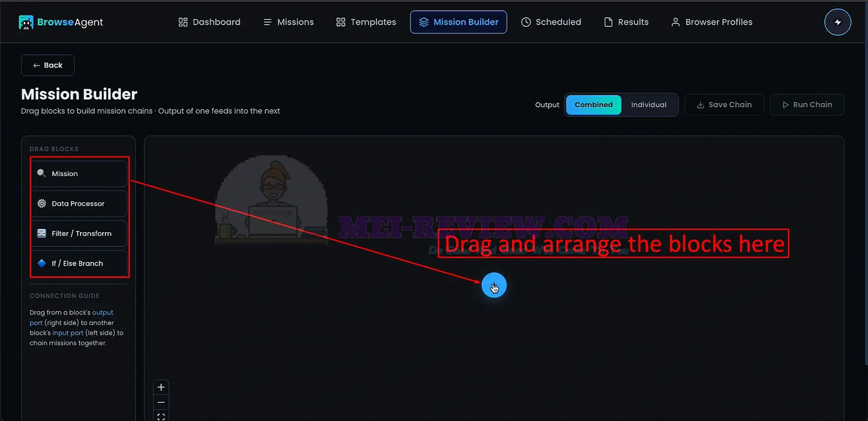Viewport: 868px width, 421px height.
Task: Zoom in the canvas with plus
Action: coord(161,387)
